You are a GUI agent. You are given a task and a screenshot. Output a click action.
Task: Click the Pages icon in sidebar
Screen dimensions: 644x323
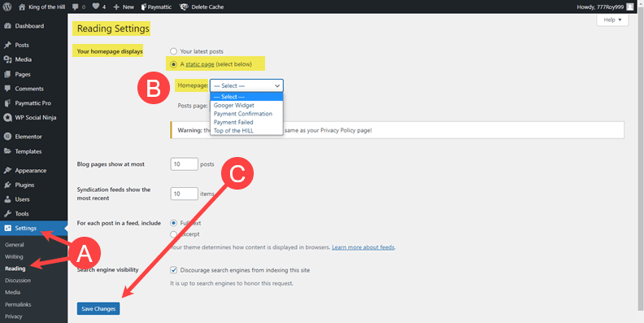7,74
